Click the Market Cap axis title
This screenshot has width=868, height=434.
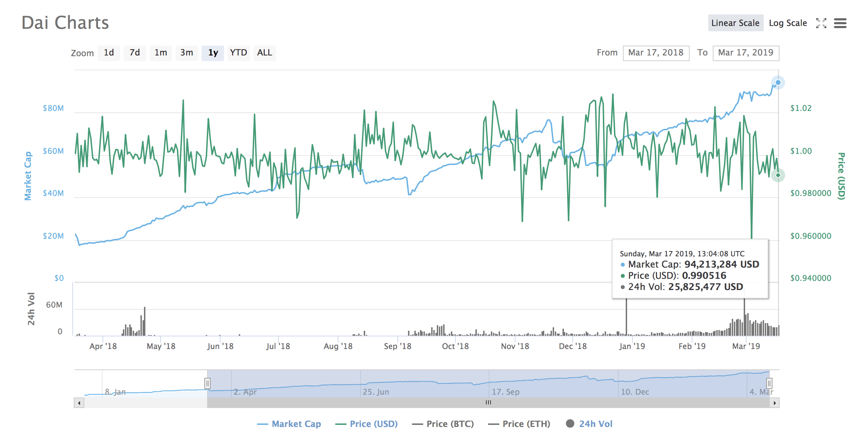28,176
